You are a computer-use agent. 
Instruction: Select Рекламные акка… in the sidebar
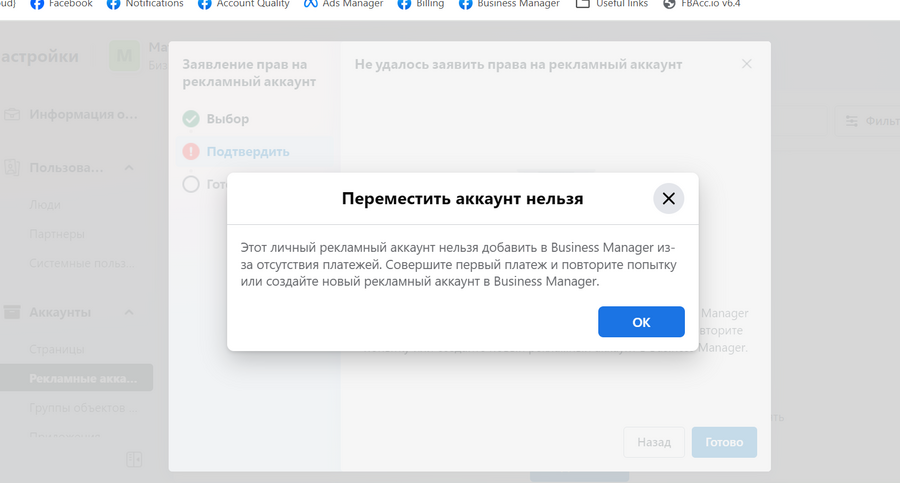76,378
